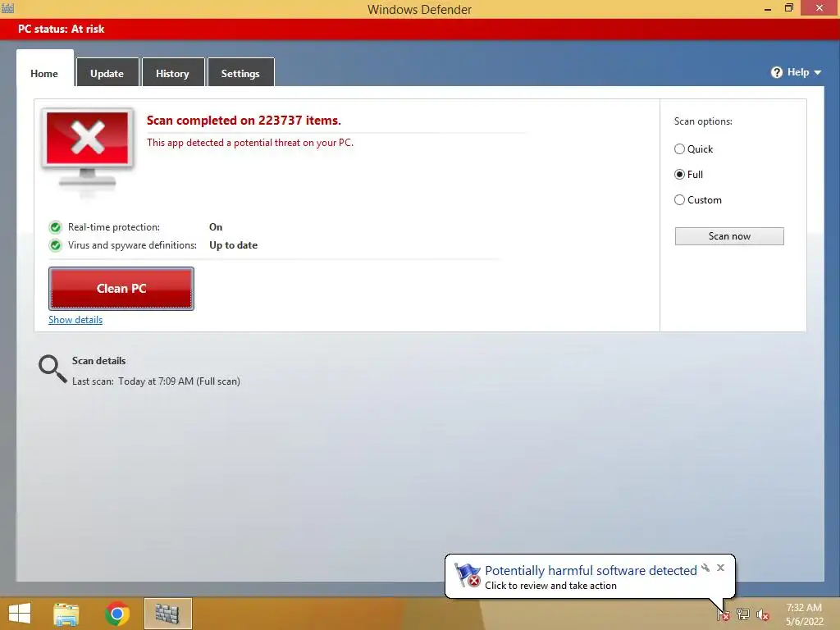Screen dimensions: 840x630
Task: Click the Up to date status text
Action: tap(234, 245)
